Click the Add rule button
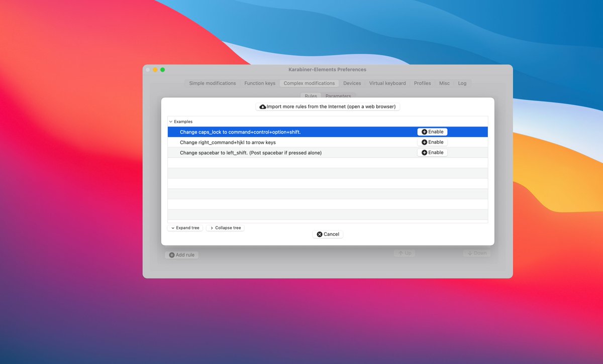The width and height of the screenshot is (603, 364). (182, 255)
